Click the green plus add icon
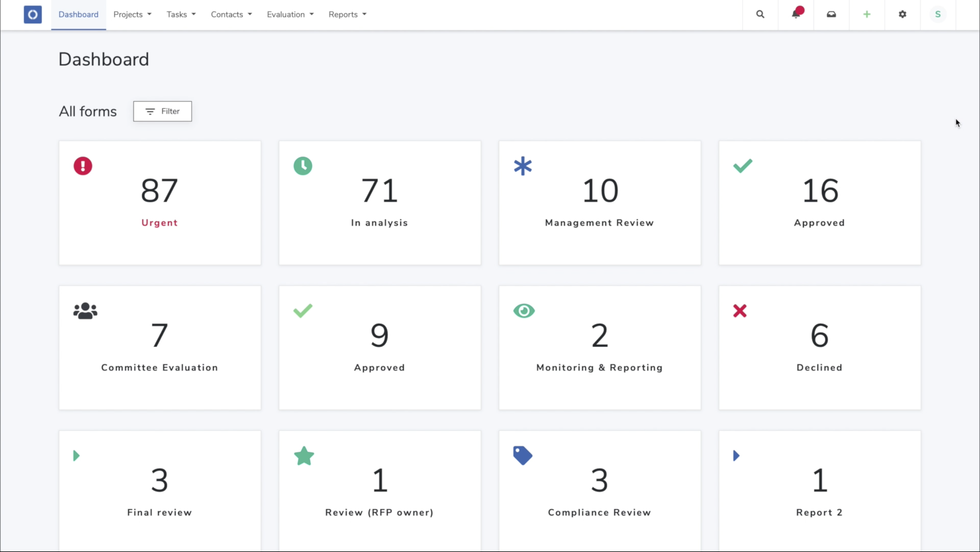Viewport: 980px width, 552px height. [x=867, y=15]
